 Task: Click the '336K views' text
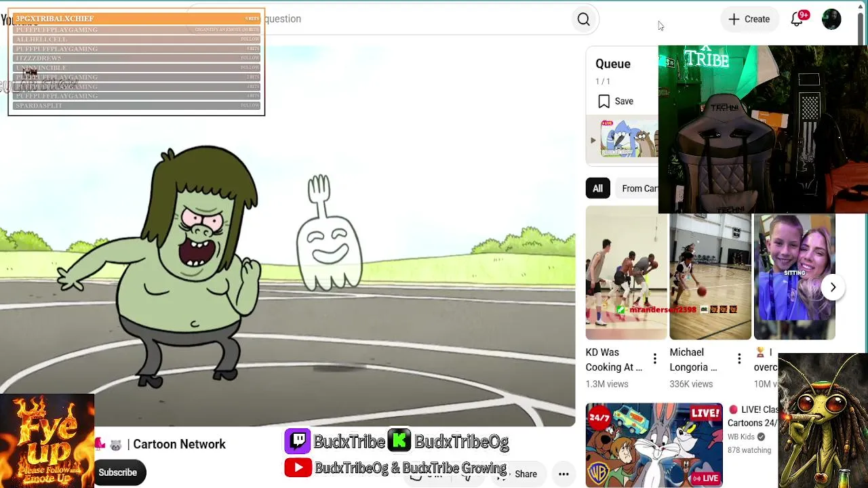coord(691,384)
